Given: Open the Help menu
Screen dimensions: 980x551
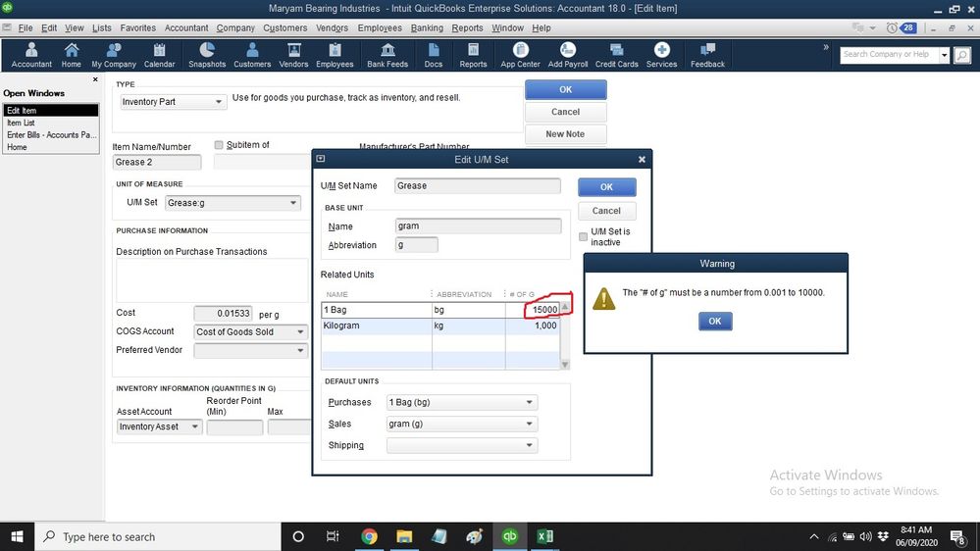Looking at the screenshot, I should coord(542,28).
